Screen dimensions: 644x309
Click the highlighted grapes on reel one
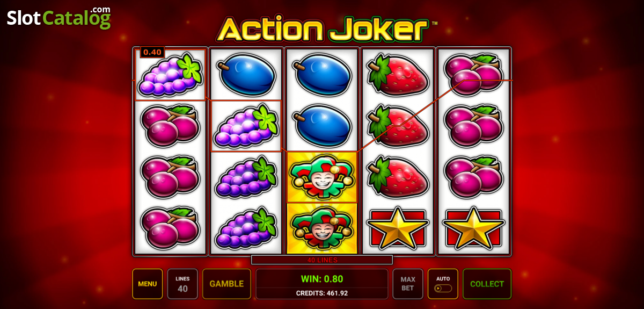tap(170, 75)
